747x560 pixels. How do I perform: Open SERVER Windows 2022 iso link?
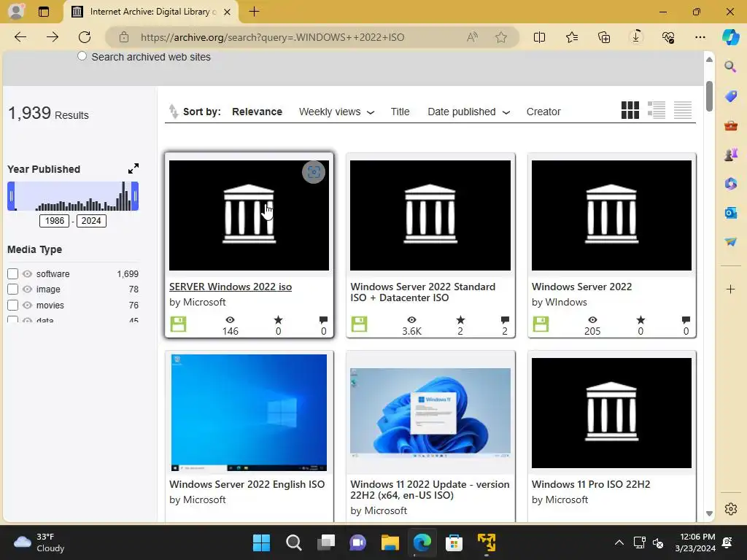point(231,287)
